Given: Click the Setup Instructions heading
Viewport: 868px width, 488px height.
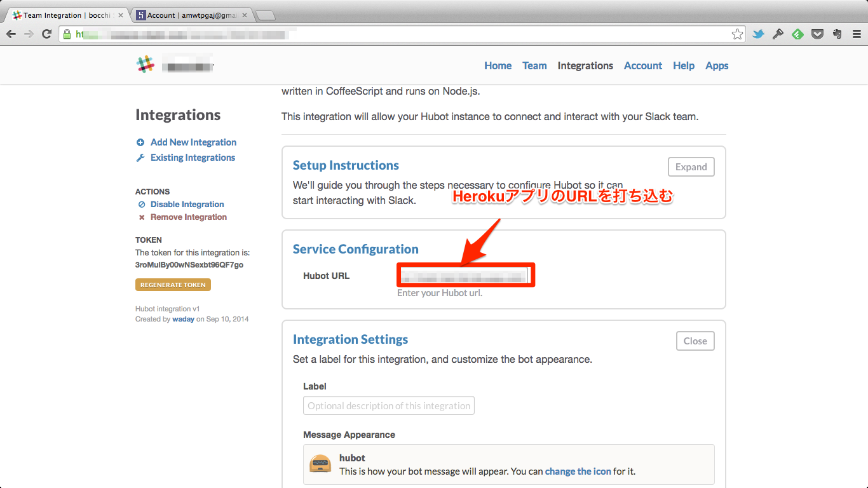Looking at the screenshot, I should pyautogui.click(x=346, y=165).
